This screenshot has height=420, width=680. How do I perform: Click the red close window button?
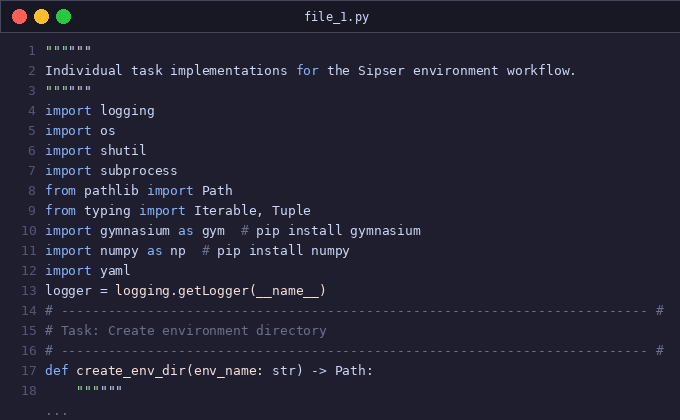click(x=20, y=17)
